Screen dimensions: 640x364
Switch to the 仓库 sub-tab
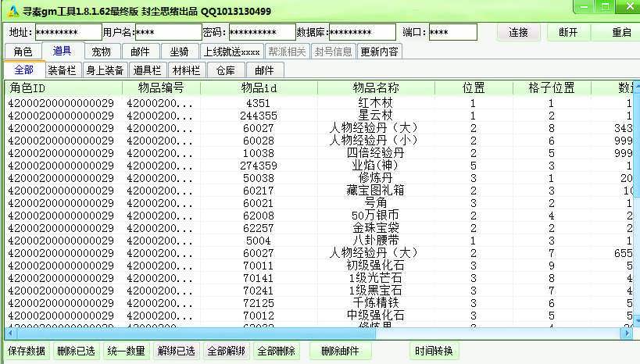point(225,70)
